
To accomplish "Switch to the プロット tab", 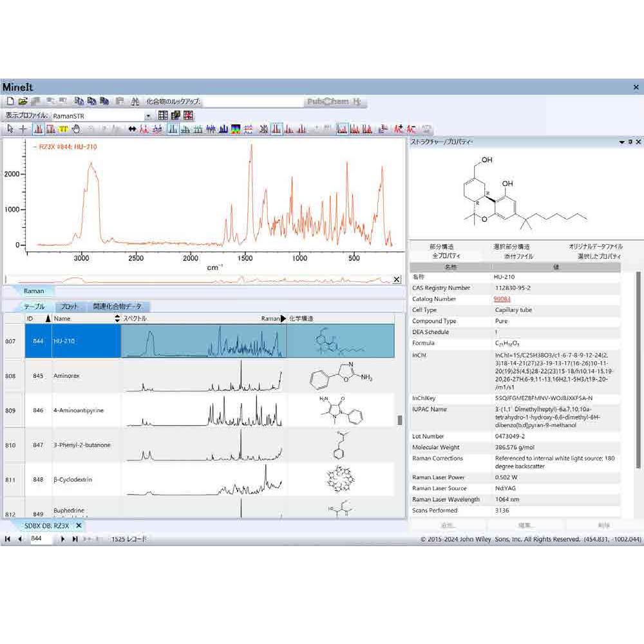I will (69, 307).
